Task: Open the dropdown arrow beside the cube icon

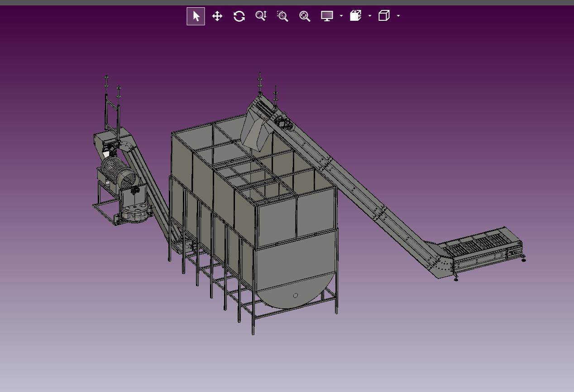Action: (x=398, y=16)
